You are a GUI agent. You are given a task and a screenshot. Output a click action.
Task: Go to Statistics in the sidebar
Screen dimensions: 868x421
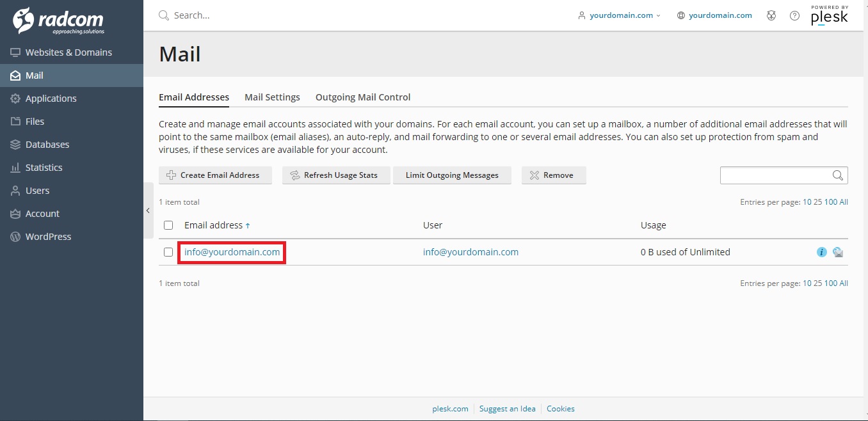[44, 168]
